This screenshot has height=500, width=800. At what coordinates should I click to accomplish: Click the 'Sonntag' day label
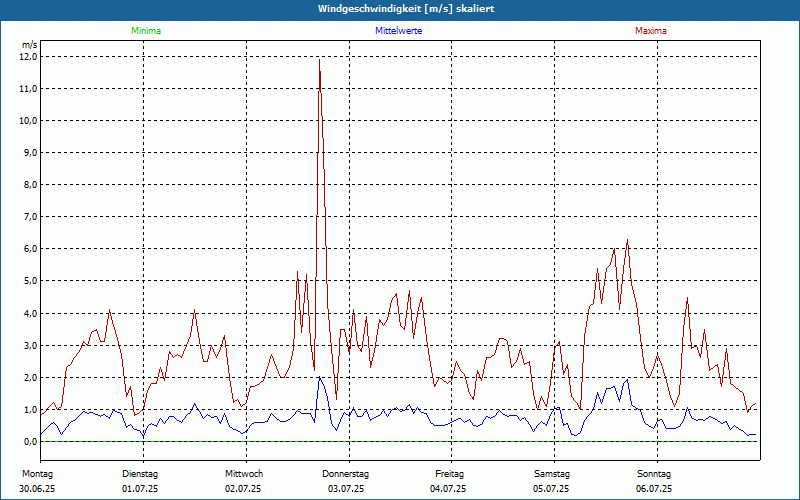pos(654,474)
